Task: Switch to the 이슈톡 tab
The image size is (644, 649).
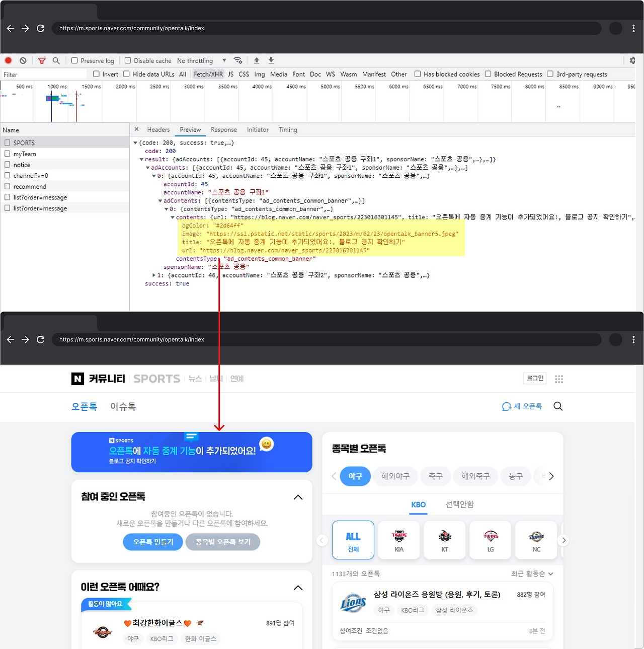Action: coord(123,406)
